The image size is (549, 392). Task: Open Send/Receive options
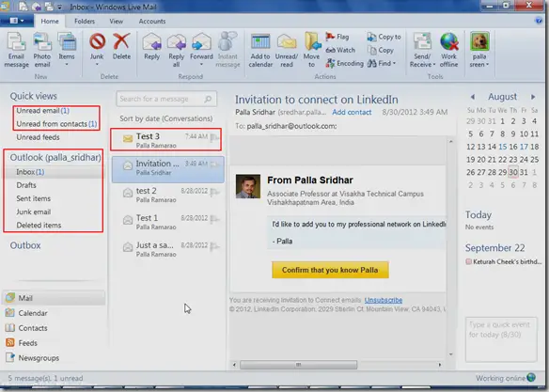coord(422,50)
